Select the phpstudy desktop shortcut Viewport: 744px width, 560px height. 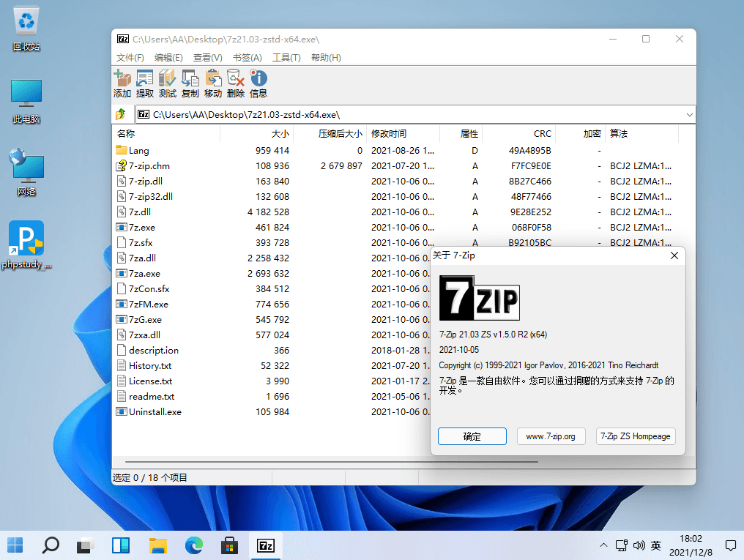coord(26,245)
